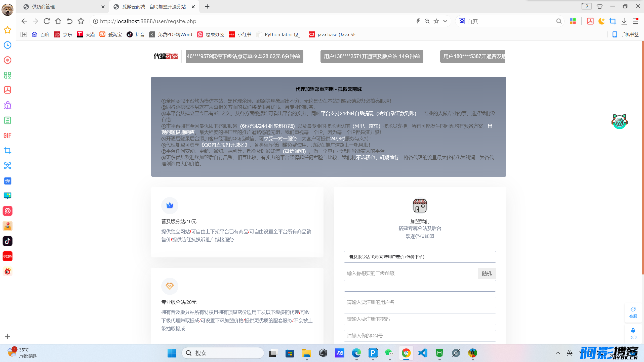The image size is (644, 362).
Task: Open the skin shirt icon in title bar
Action: coord(600,6)
